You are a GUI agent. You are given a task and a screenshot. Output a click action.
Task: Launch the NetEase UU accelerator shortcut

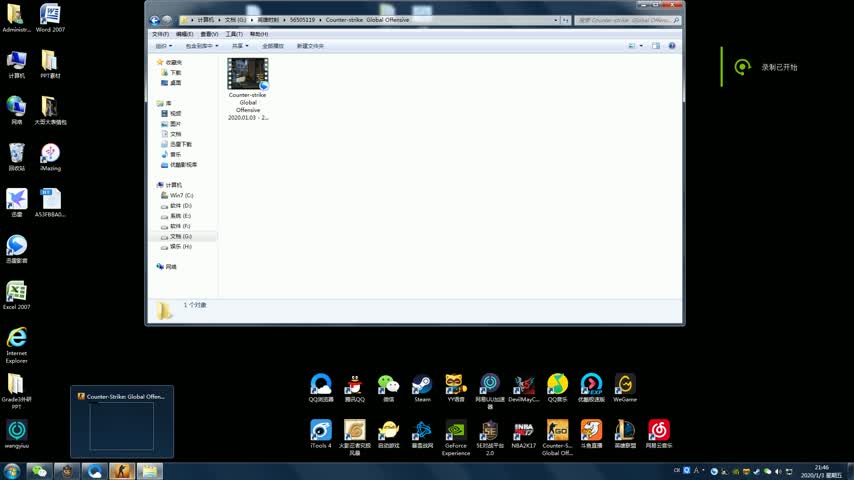(x=490, y=391)
